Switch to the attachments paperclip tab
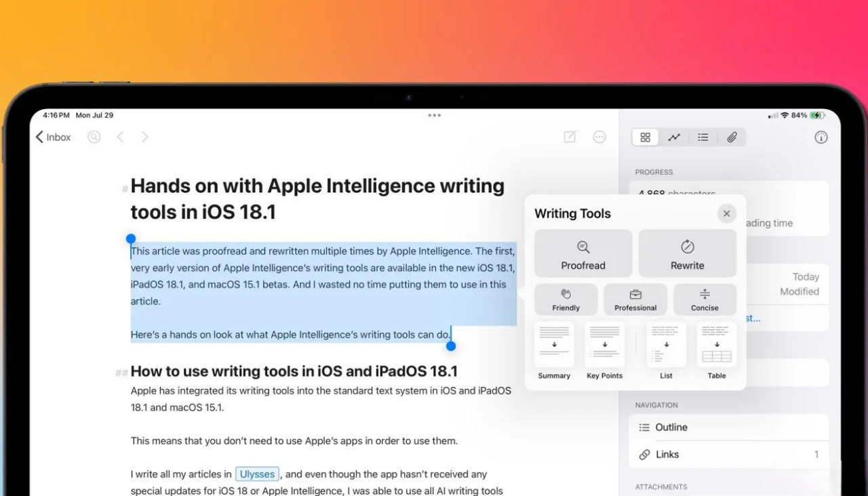This screenshot has height=496, width=868. click(x=732, y=138)
